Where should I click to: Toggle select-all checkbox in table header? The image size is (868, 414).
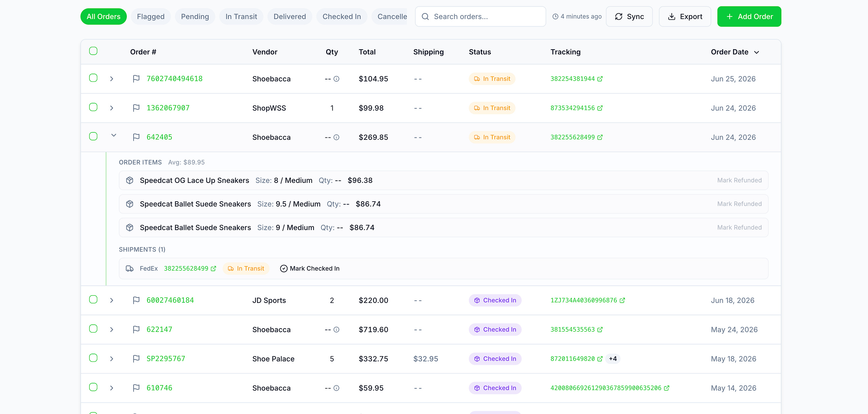(x=93, y=51)
